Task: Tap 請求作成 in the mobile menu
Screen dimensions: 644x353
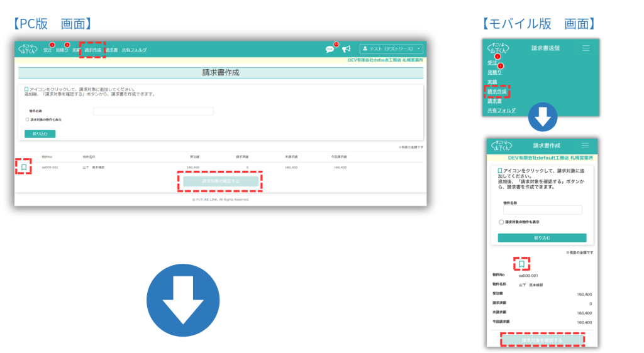Action: click(x=497, y=91)
